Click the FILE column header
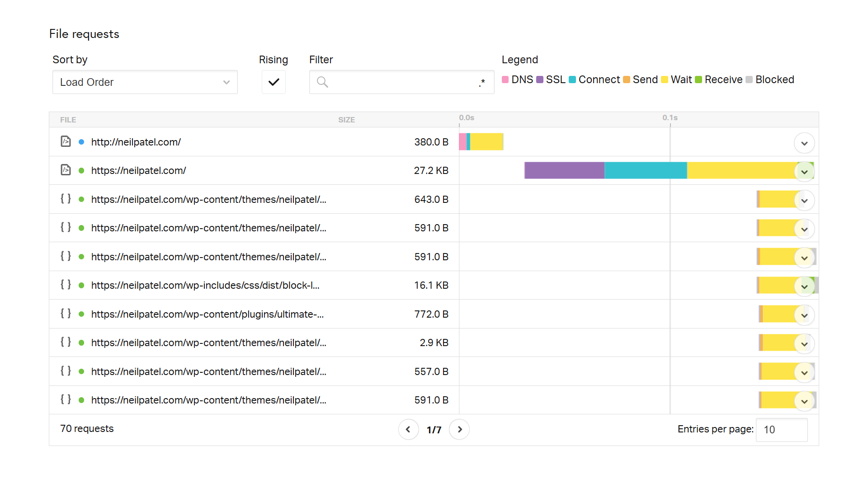This screenshot has width=868, height=488. [x=68, y=120]
